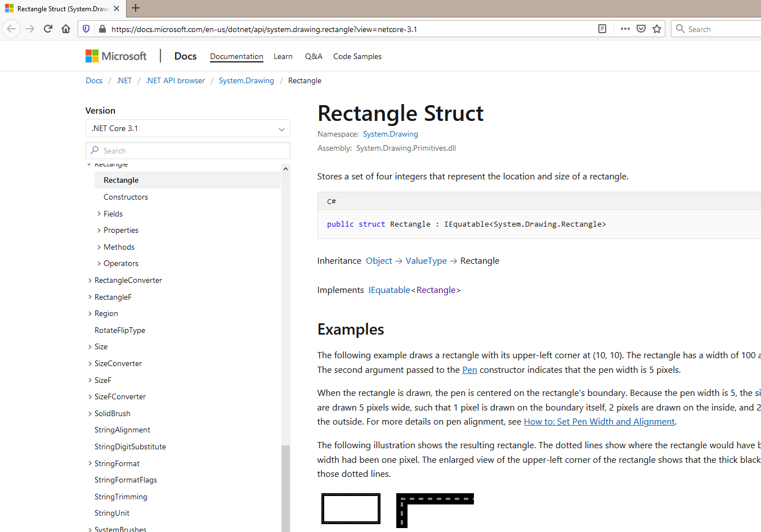761x532 pixels.
Task: Click the Microsoft logo
Action: click(116, 56)
